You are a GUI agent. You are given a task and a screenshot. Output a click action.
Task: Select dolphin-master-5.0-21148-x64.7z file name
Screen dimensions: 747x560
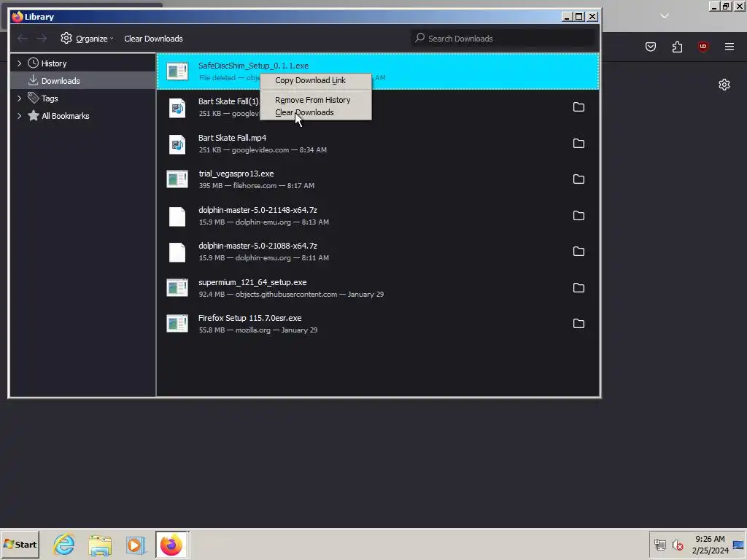(x=258, y=210)
